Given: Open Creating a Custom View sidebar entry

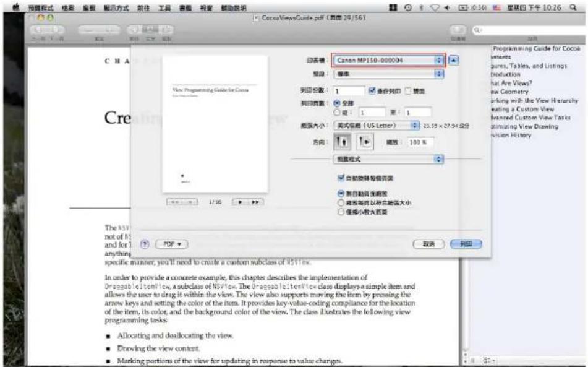Looking at the screenshot, I should click(x=522, y=109).
